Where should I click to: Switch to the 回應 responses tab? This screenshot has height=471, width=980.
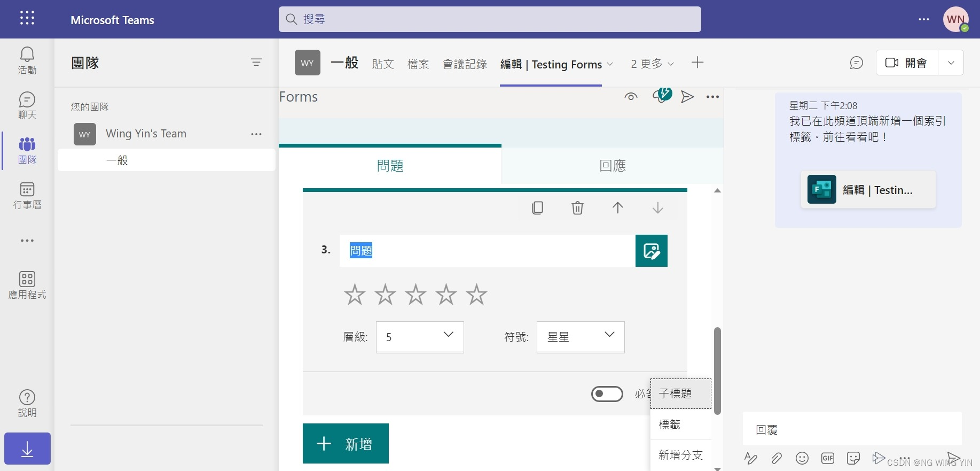pyautogui.click(x=613, y=166)
